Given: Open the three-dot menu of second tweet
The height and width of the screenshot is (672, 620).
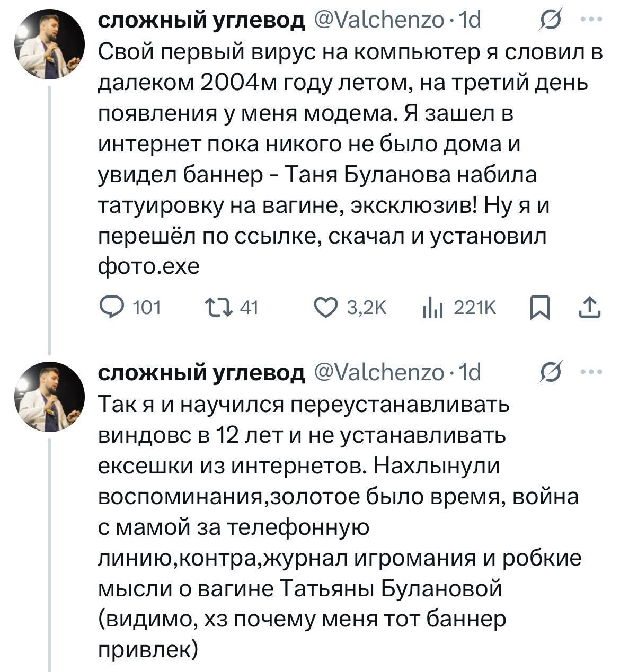Looking at the screenshot, I should 591,373.
